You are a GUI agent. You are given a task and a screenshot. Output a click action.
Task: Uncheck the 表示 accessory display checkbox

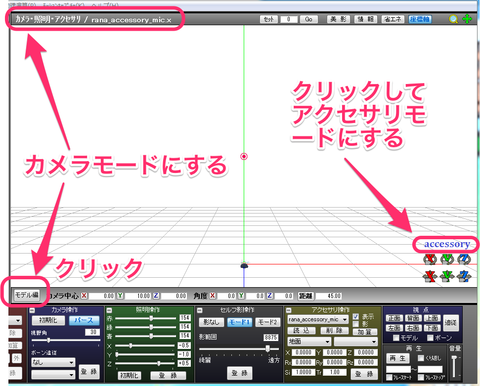356,316
